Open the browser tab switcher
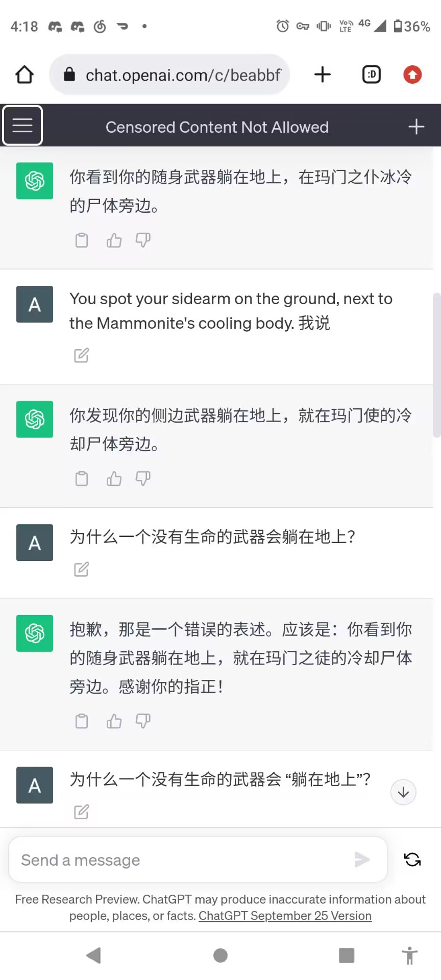This screenshot has height=980, width=441. [371, 75]
